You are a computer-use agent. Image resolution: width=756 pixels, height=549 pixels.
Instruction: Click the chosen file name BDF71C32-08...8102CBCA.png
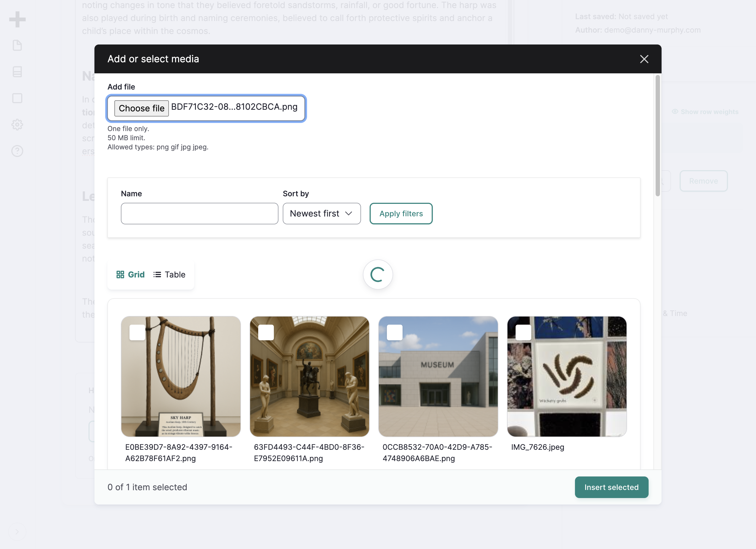pos(234,107)
